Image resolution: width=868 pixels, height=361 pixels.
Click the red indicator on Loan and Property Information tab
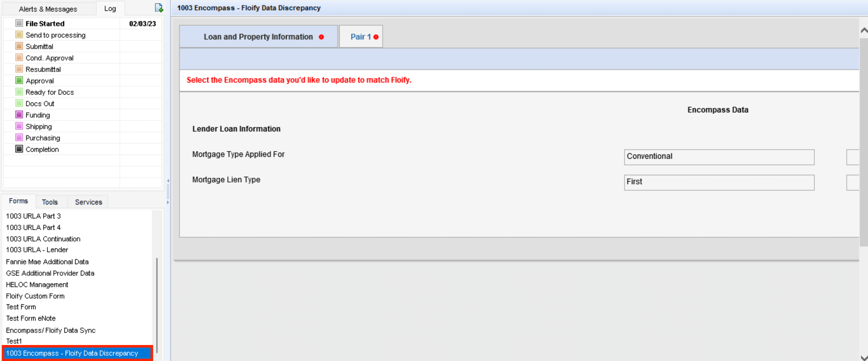(322, 37)
